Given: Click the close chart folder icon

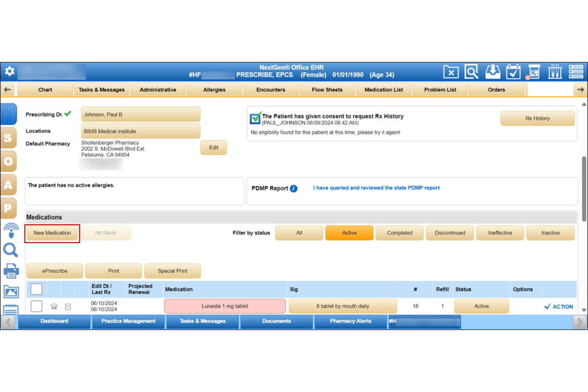Looking at the screenshot, I should pos(451,72).
